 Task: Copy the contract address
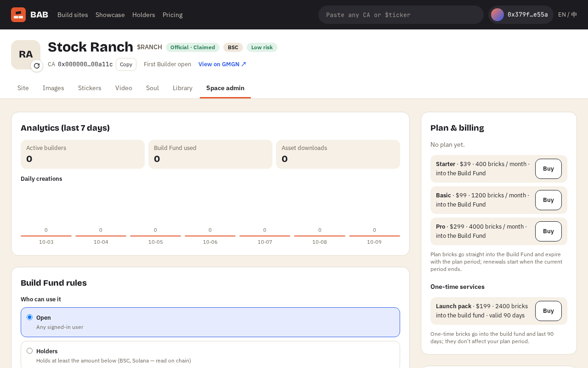click(126, 64)
